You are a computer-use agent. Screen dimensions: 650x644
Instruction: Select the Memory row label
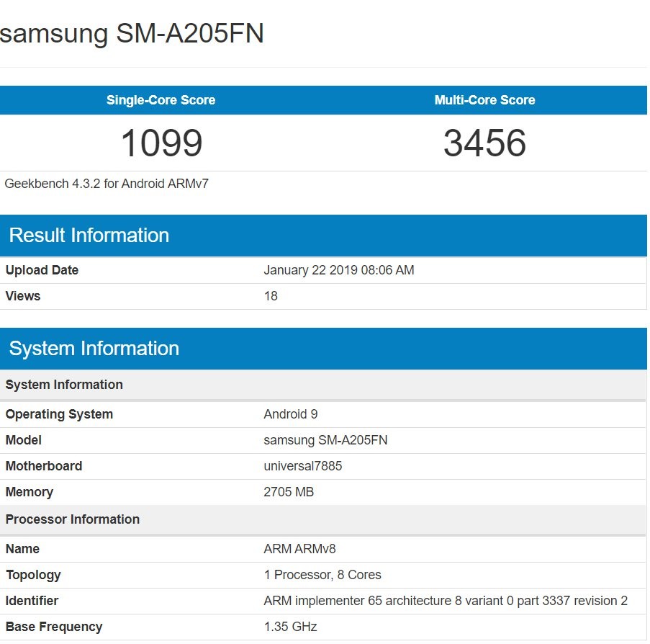(x=30, y=492)
